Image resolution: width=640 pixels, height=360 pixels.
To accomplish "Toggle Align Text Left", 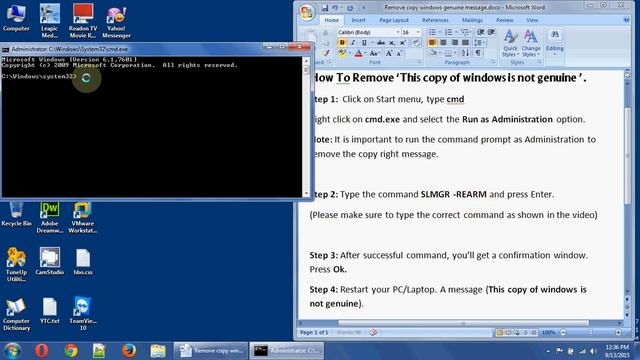I will (x=432, y=43).
